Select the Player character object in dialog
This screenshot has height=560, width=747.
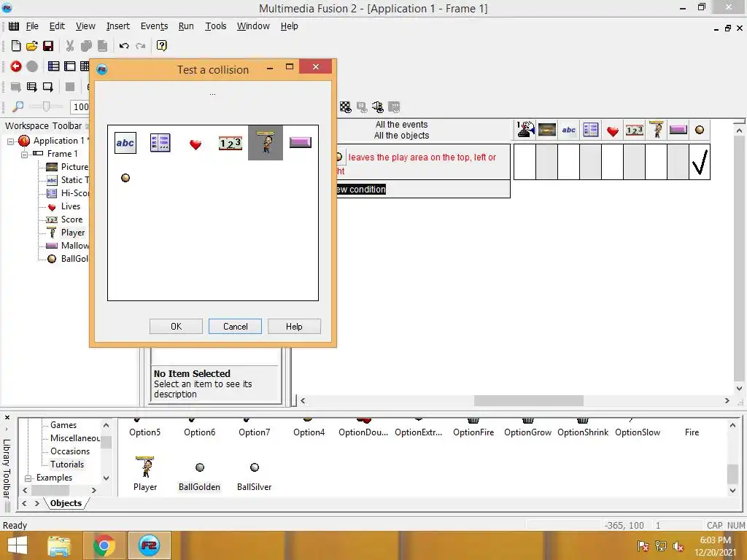pyautogui.click(x=266, y=143)
